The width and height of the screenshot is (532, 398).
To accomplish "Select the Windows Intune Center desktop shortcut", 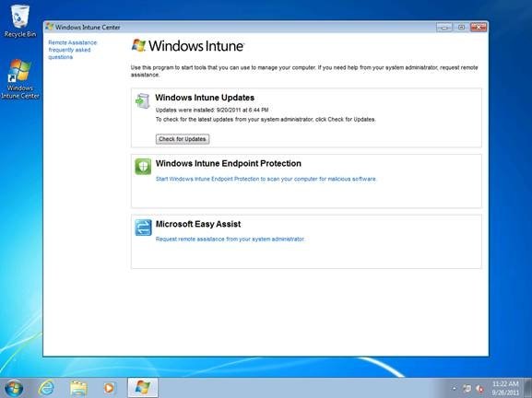I will (x=19, y=79).
